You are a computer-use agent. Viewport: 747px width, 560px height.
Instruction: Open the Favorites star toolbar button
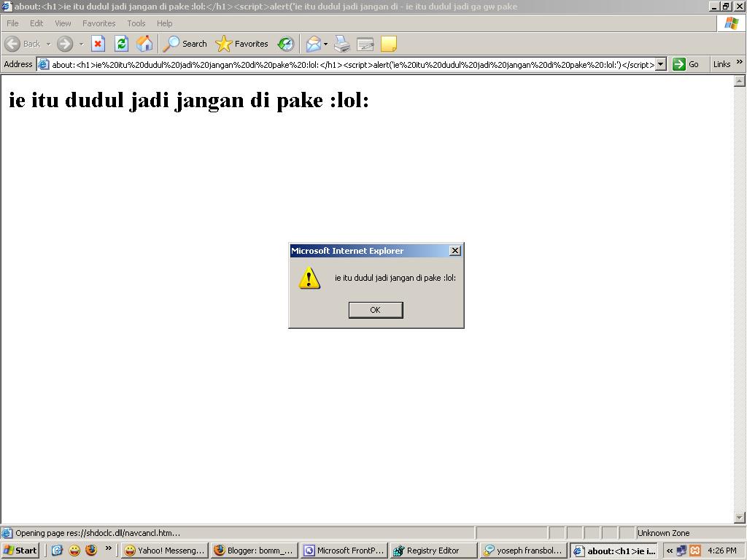tap(241, 44)
